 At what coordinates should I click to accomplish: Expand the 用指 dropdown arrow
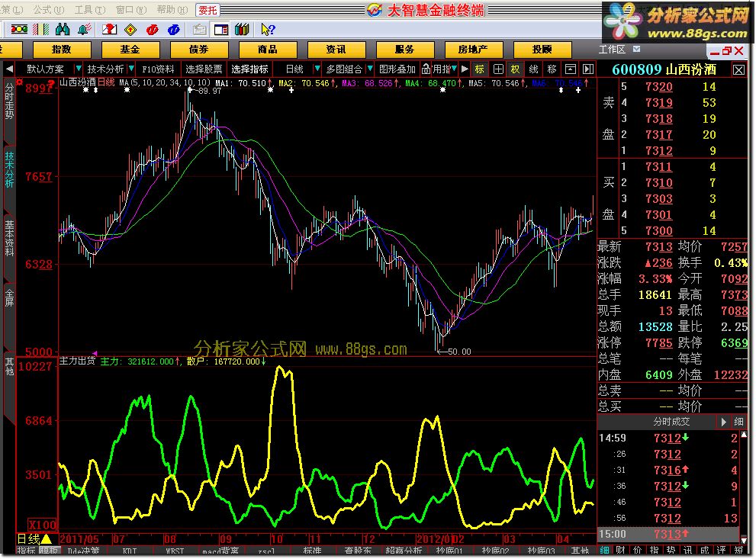454,69
